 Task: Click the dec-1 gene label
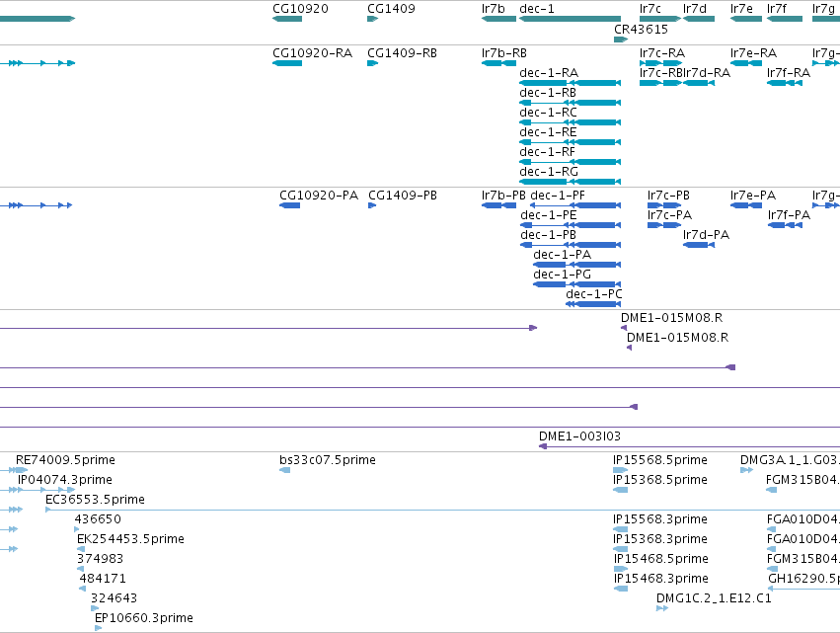(x=537, y=9)
